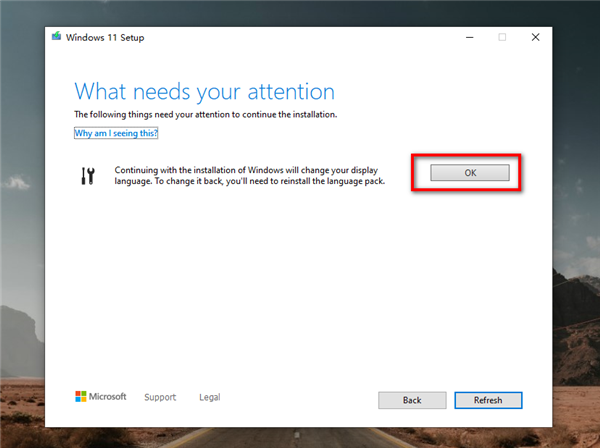Click the desert road on the desktop wallpaper

coord(300,438)
